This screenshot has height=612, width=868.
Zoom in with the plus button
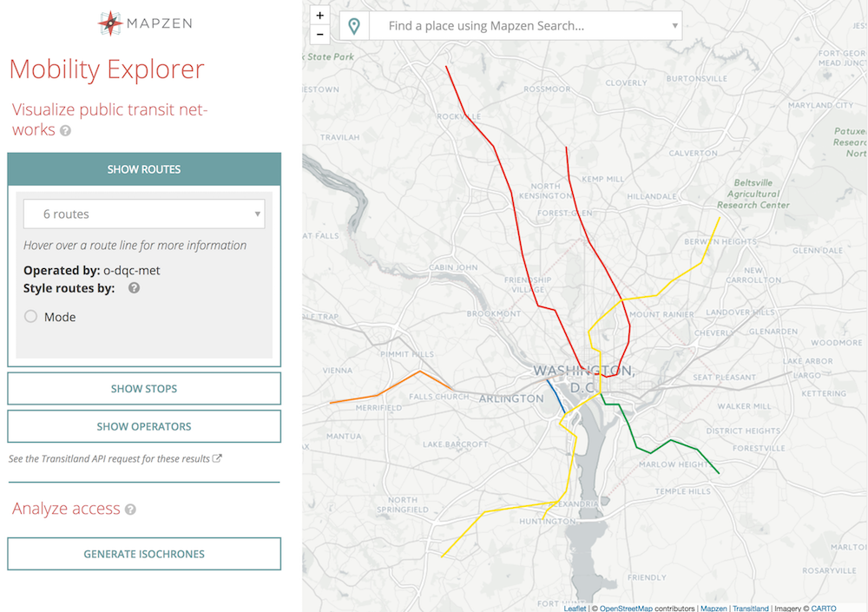click(x=320, y=16)
